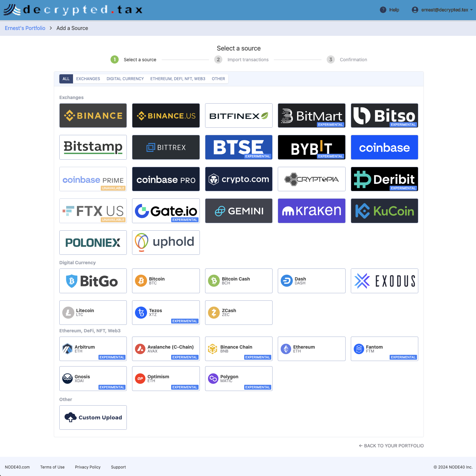Image resolution: width=476 pixels, height=476 pixels.
Task: Choose the Kraken exchange tile
Action: pyautogui.click(x=311, y=211)
